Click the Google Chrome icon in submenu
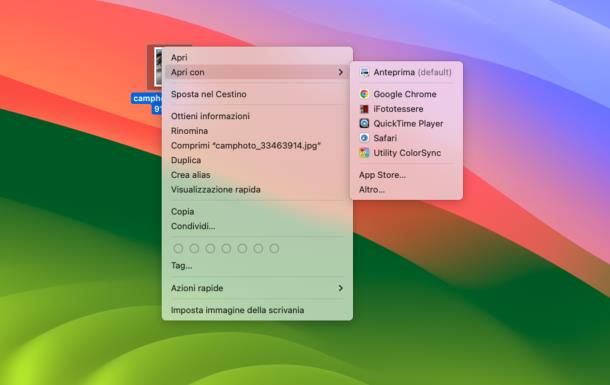Viewport: 610px width, 385px height. point(364,94)
